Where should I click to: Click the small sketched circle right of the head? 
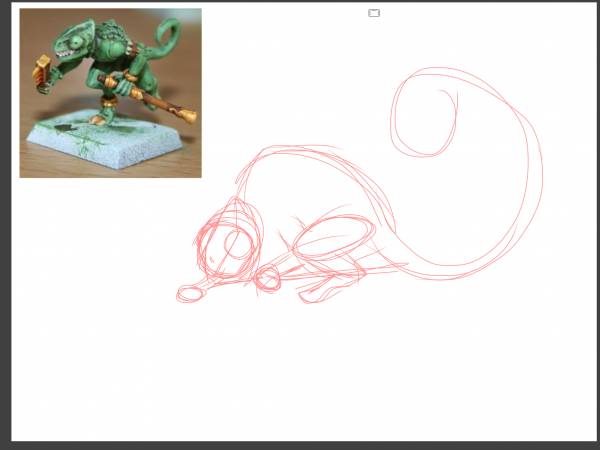[x=267, y=279]
